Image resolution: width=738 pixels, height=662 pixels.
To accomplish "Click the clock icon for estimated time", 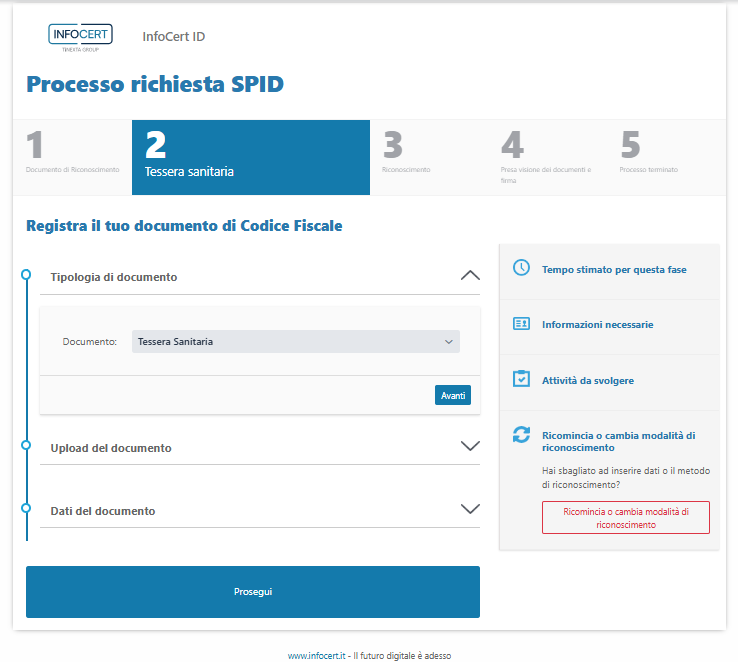I will click(x=521, y=268).
